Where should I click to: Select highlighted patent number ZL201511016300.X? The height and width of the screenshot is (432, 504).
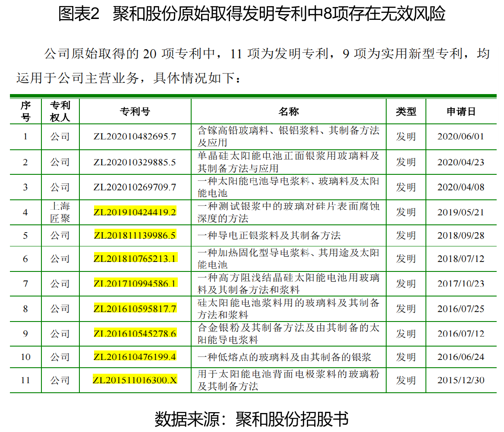pos(135,380)
